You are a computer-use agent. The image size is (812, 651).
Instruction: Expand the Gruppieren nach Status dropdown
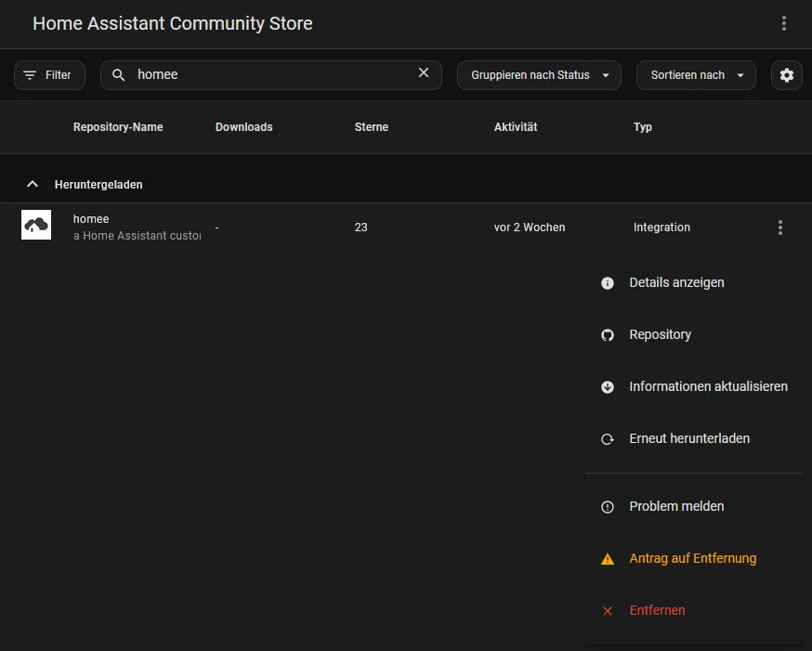539,75
